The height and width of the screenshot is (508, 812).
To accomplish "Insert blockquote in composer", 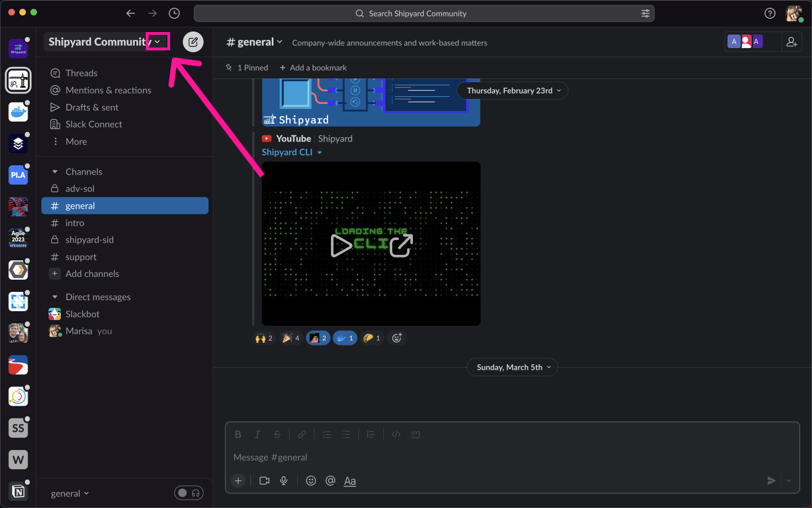I will click(x=371, y=434).
